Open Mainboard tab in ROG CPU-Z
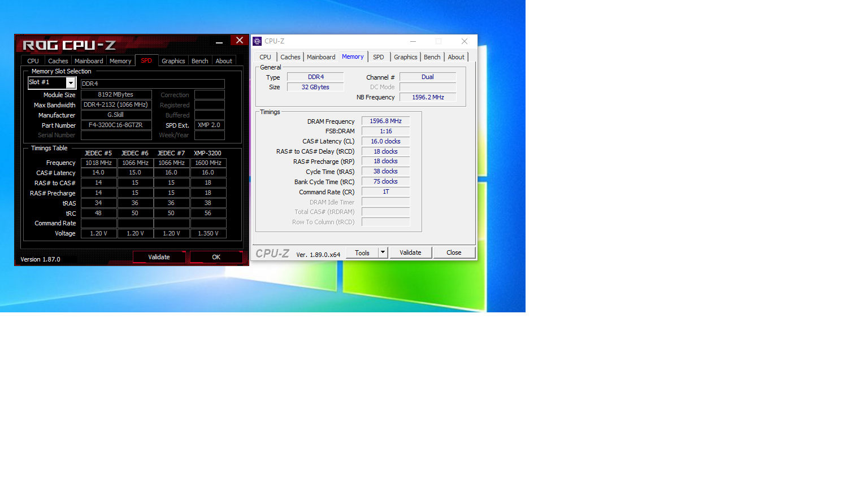 pyautogui.click(x=89, y=61)
